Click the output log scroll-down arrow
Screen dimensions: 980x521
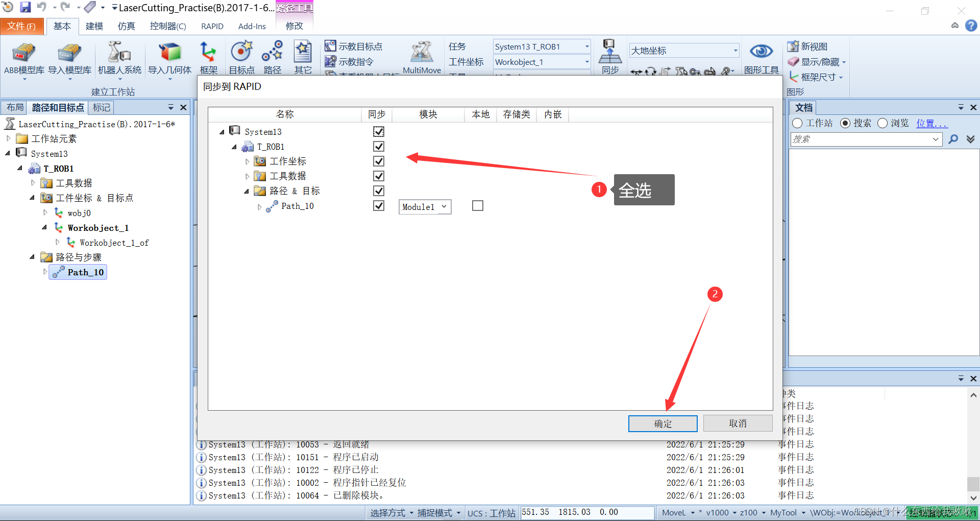[x=973, y=498]
